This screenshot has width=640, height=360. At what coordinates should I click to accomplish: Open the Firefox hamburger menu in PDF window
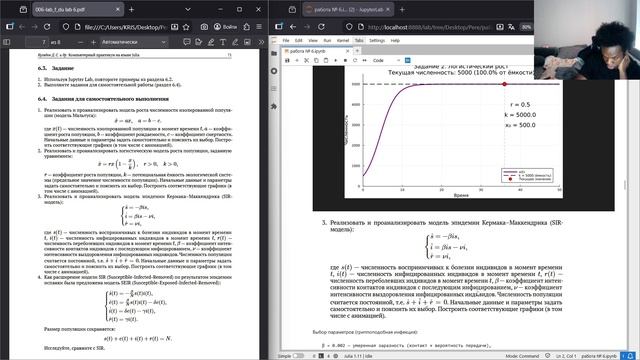[x=259, y=27]
